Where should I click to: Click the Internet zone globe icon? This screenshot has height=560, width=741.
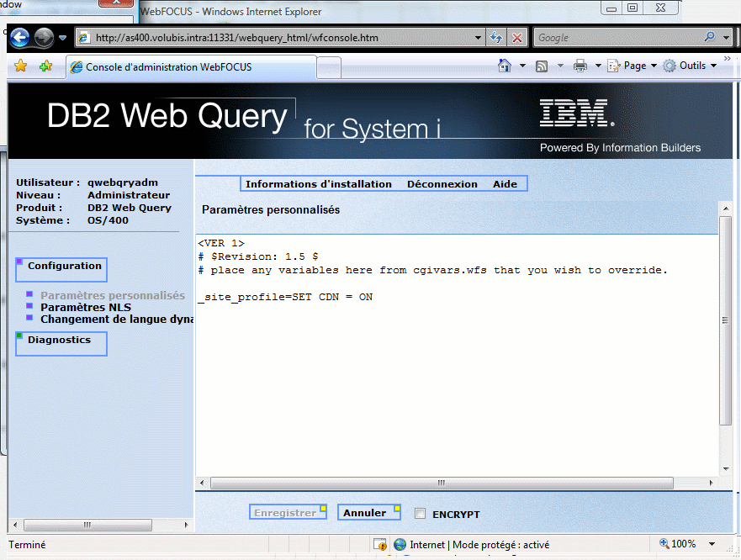click(400, 544)
